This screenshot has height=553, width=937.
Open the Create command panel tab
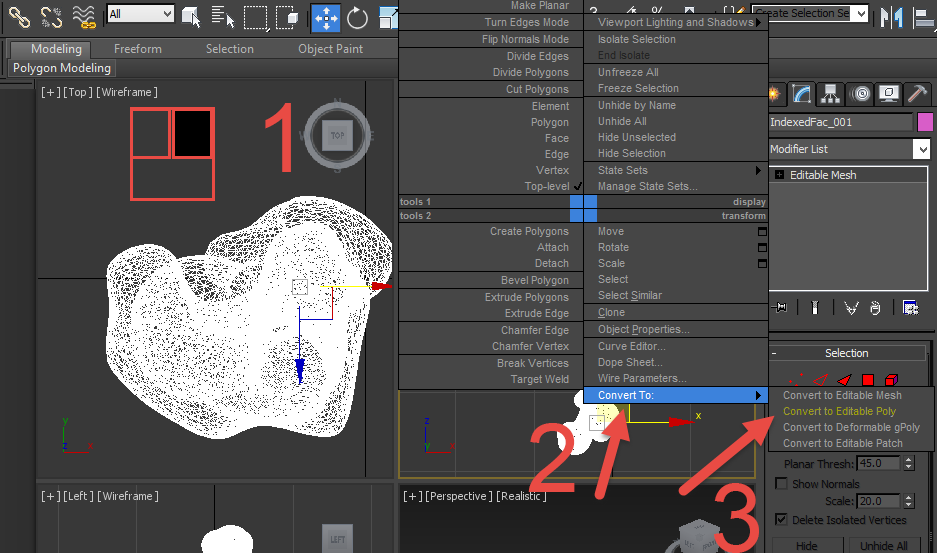(x=774, y=94)
